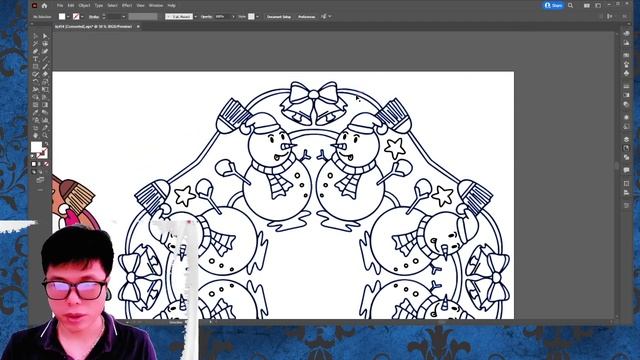
Task: Open the Effect menu
Action: click(x=127, y=6)
